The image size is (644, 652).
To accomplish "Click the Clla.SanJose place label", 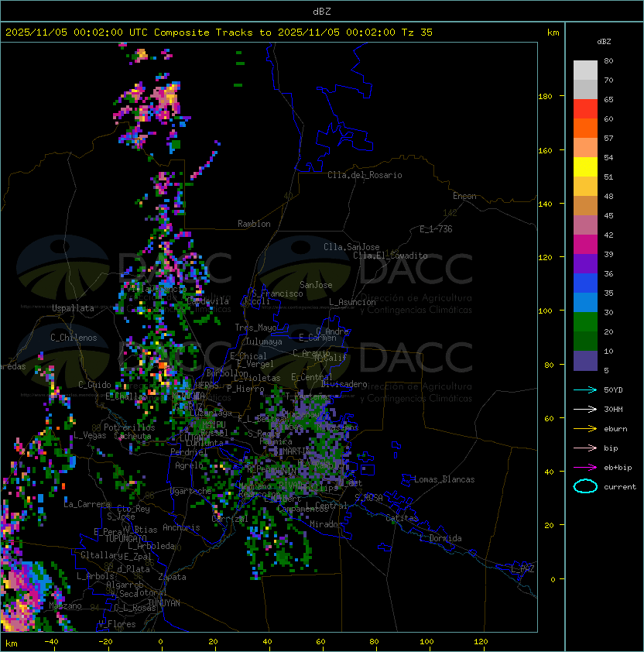I will coord(351,247).
